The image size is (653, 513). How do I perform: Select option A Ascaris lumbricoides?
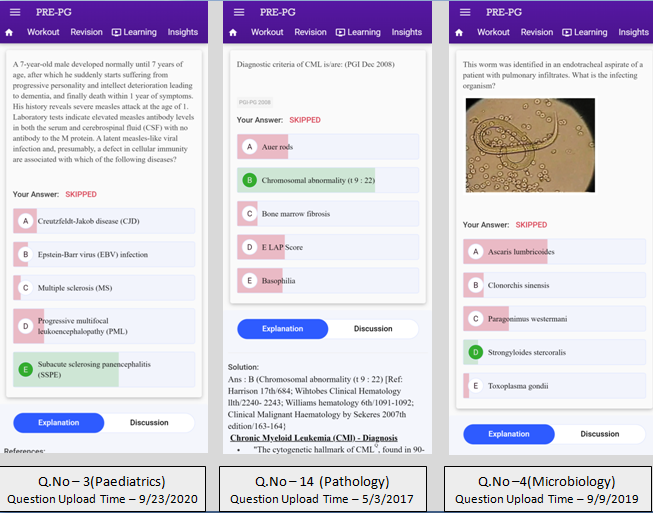[554, 252]
